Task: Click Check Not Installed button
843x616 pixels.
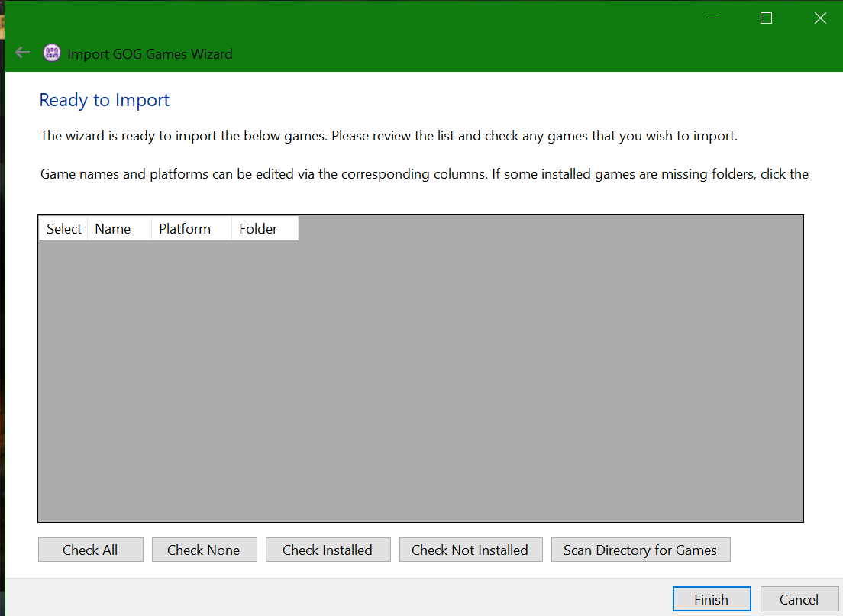Action: click(470, 550)
